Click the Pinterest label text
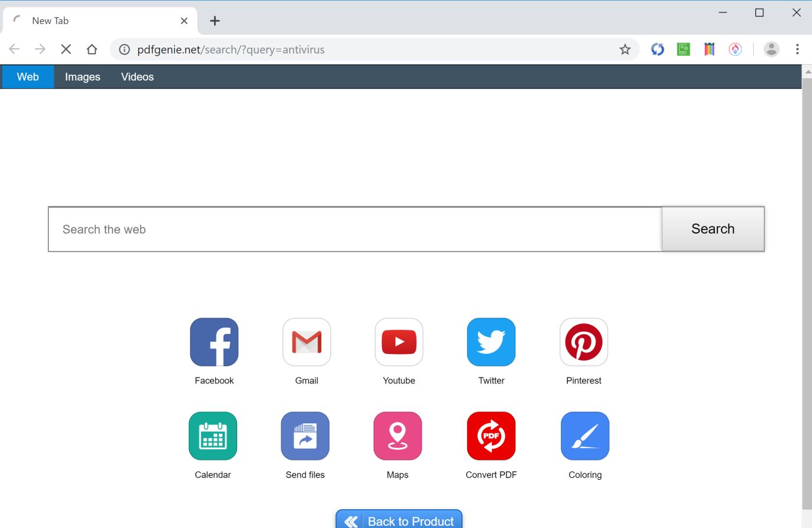The width and height of the screenshot is (812, 528). pos(584,380)
